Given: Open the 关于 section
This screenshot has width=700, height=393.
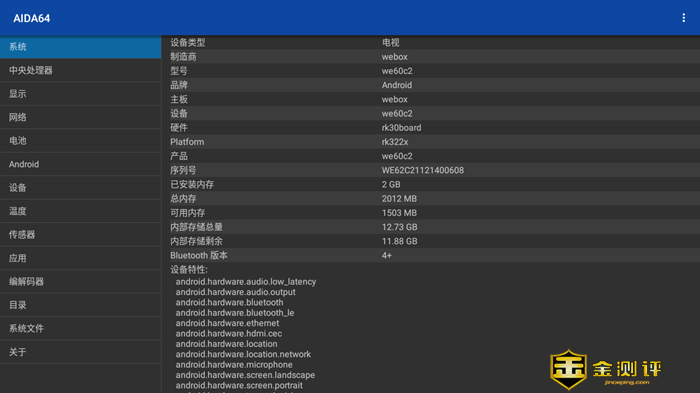Looking at the screenshot, I should (80, 352).
